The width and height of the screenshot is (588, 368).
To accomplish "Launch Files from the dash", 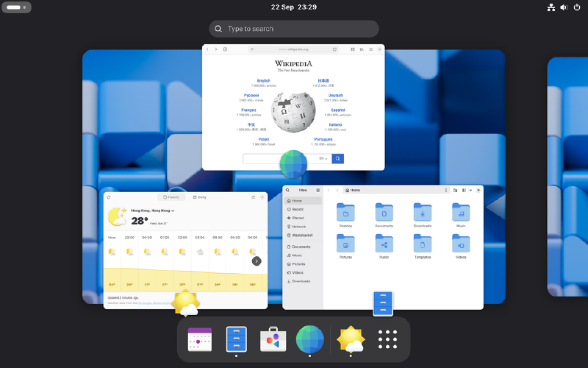I will [236, 340].
